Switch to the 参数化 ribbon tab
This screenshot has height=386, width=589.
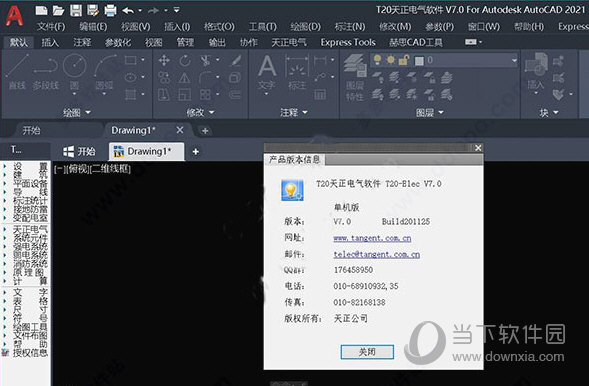pyautogui.click(x=118, y=42)
